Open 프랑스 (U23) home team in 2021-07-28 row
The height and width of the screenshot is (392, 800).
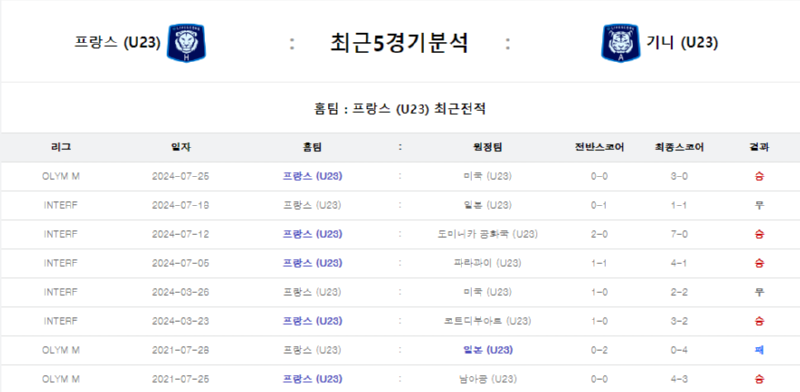coord(312,351)
